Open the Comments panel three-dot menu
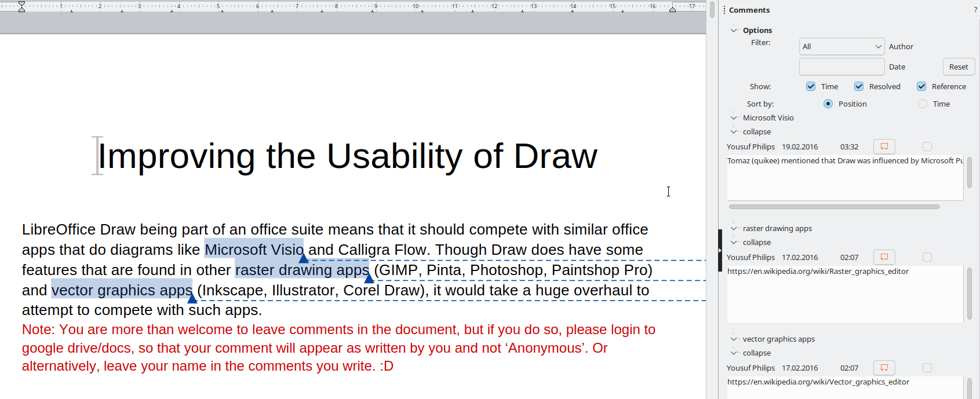This screenshot has height=399, width=980. [x=724, y=10]
